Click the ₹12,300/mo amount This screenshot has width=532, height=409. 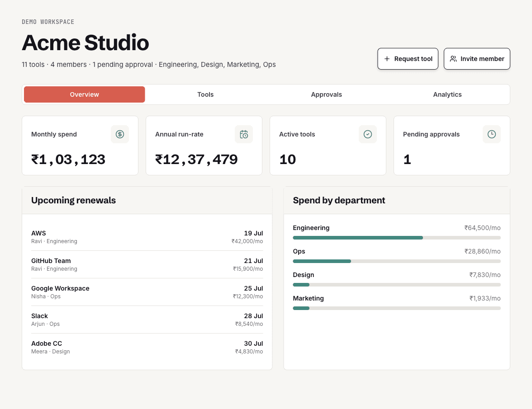click(248, 296)
